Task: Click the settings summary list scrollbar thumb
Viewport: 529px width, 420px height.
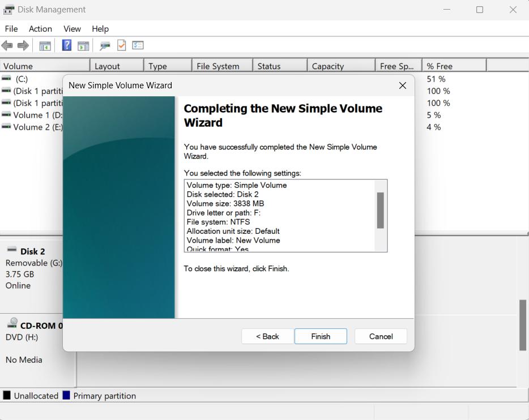Action: (381, 211)
